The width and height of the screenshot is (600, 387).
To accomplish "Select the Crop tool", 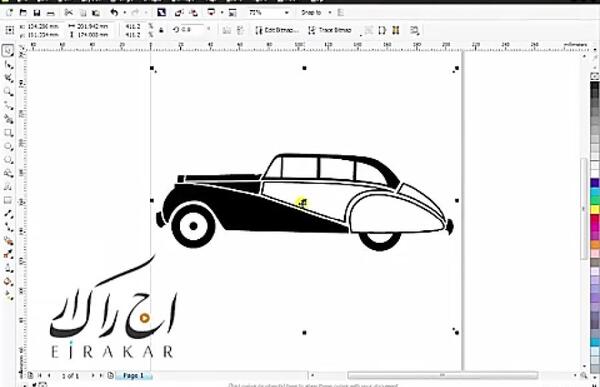I will (x=8, y=78).
